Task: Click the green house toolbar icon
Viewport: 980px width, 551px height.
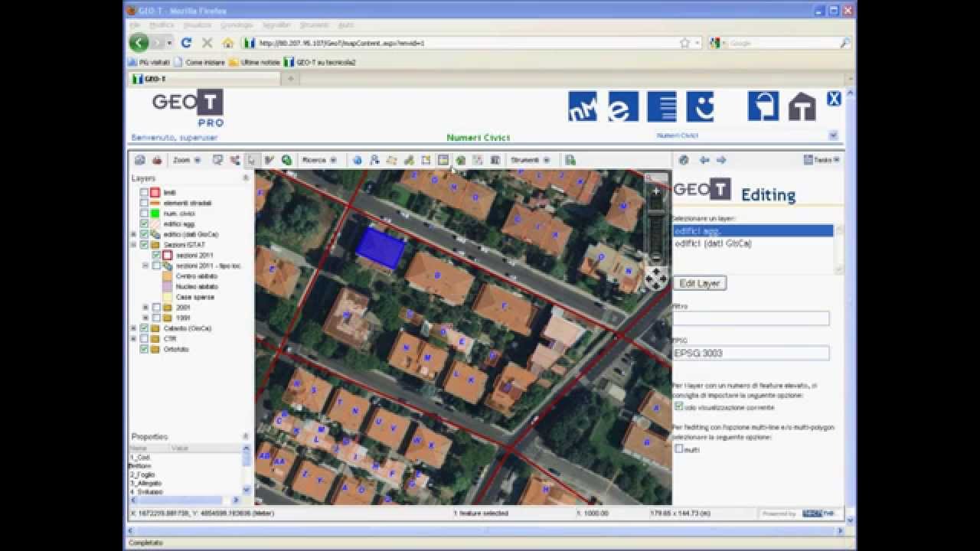Action: click(461, 160)
